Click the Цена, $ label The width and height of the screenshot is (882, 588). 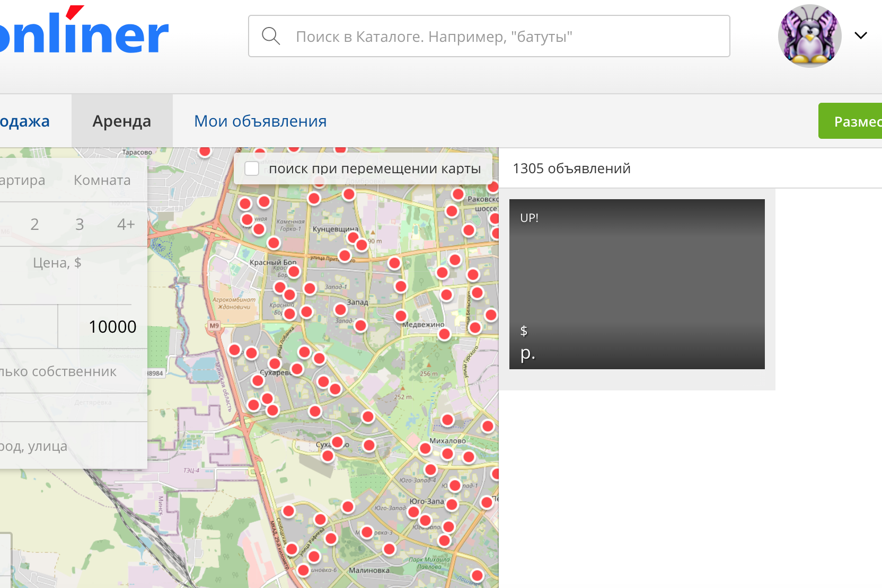[x=57, y=263]
